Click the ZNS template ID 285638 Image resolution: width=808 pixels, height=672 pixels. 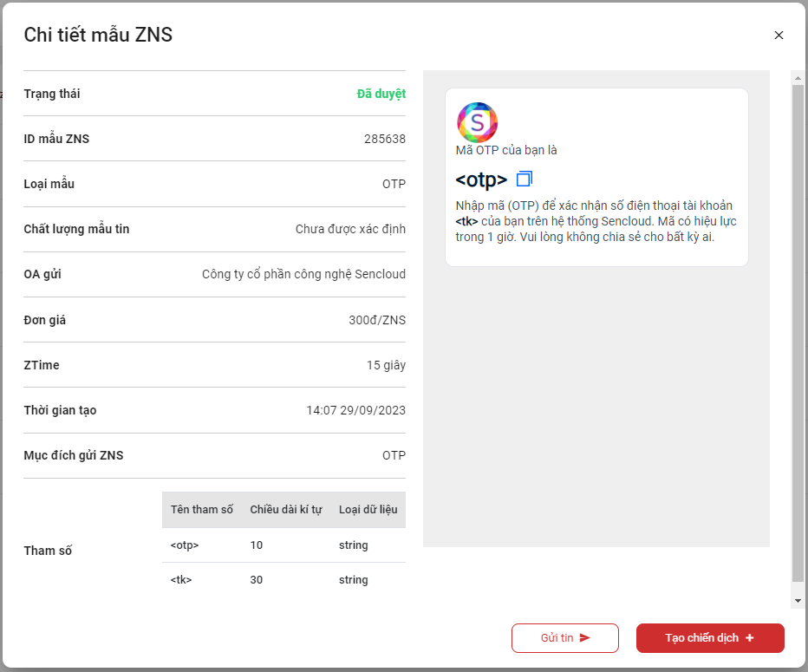pos(384,139)
